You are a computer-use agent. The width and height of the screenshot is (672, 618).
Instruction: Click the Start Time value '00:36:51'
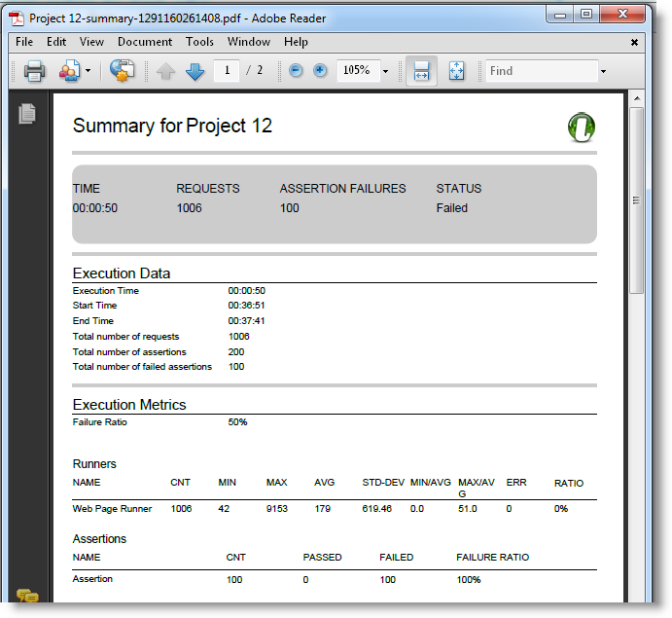tap(246, 306)
